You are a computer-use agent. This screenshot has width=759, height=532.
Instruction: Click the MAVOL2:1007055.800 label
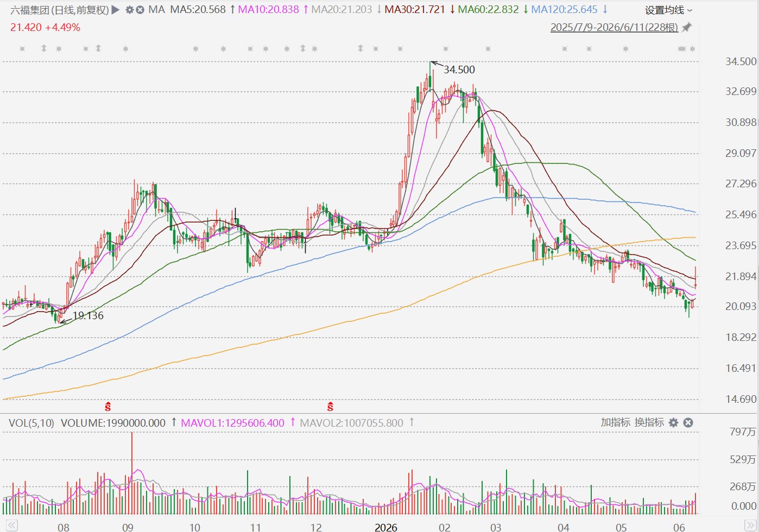pos(351,423)
